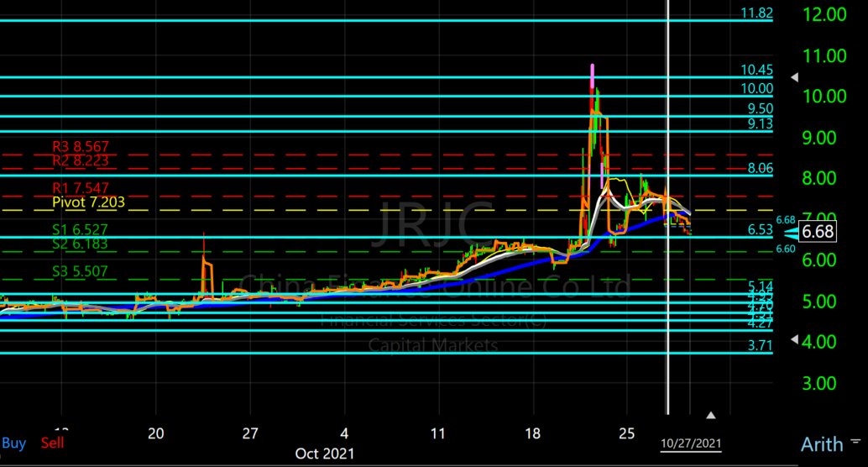Click the 27 date on time axis
Viewport: 868px width, 467px height.
[250, 433]
